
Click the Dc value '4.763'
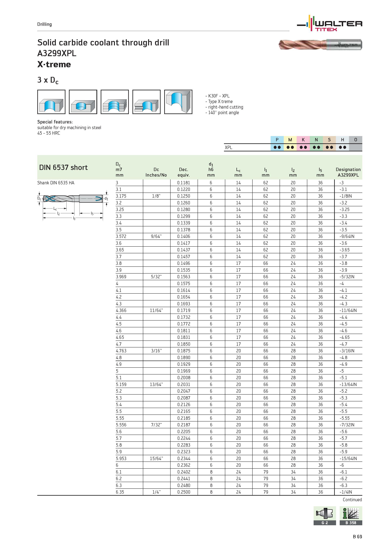click(121, 351)
